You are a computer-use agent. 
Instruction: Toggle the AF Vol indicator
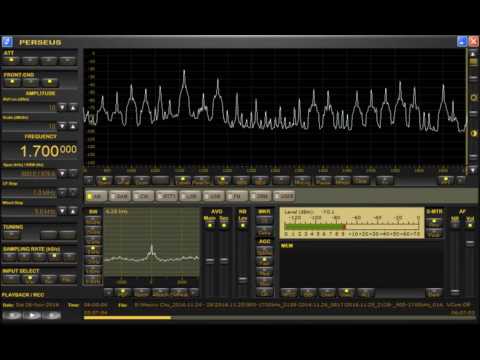[x=470, y=226]
